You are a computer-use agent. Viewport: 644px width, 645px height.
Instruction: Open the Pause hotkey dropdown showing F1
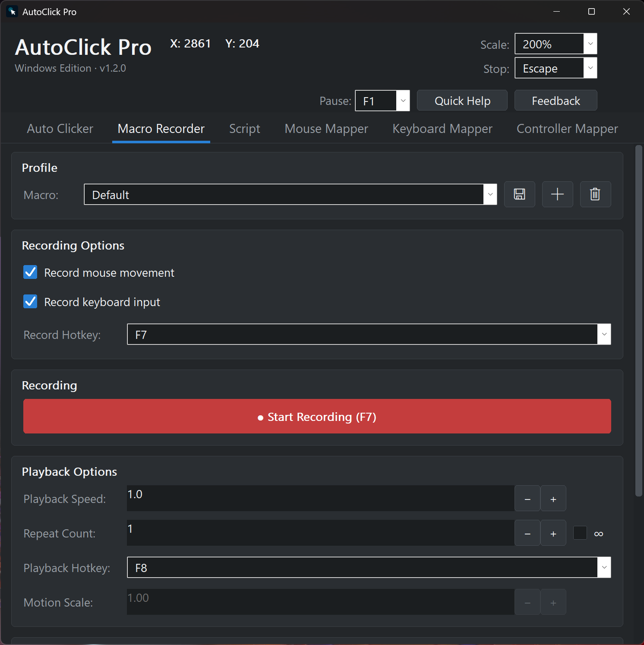coord(382,101)
